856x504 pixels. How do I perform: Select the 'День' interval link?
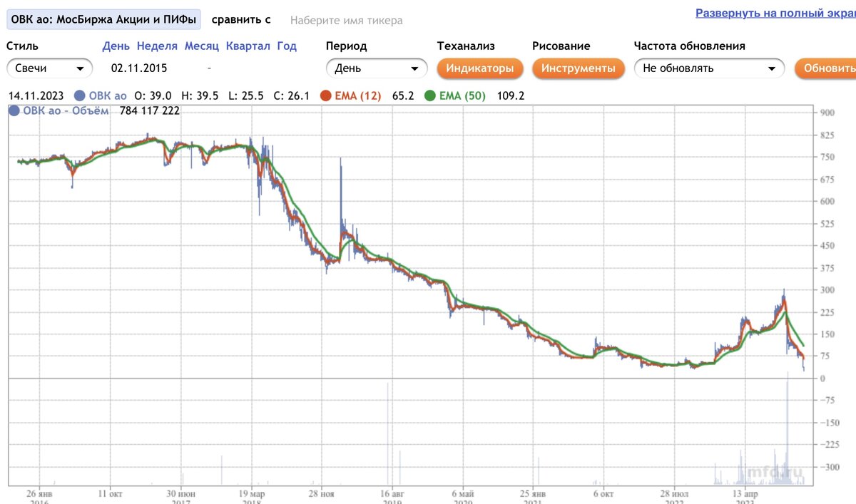[x=116, y=46]
